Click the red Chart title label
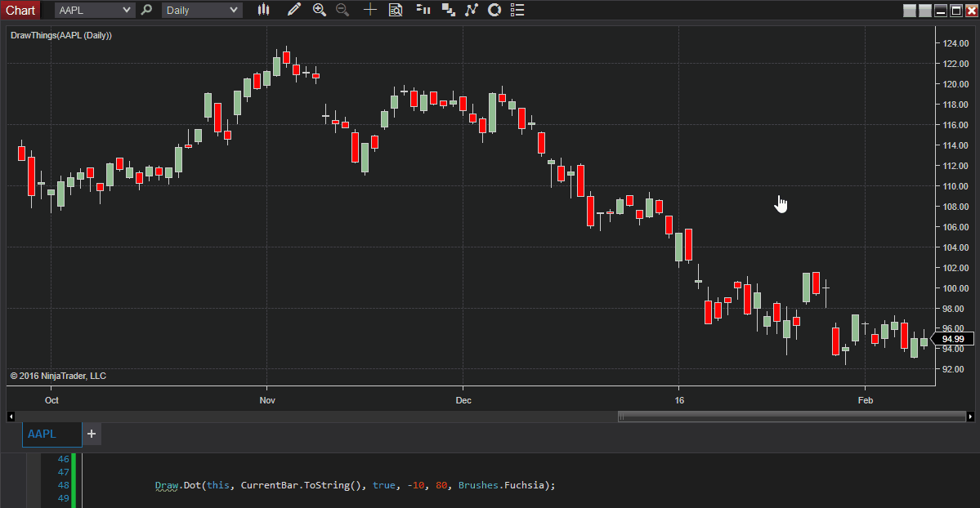Image resolution: width=980 pixels, height=508 pixels. [20, 10]
